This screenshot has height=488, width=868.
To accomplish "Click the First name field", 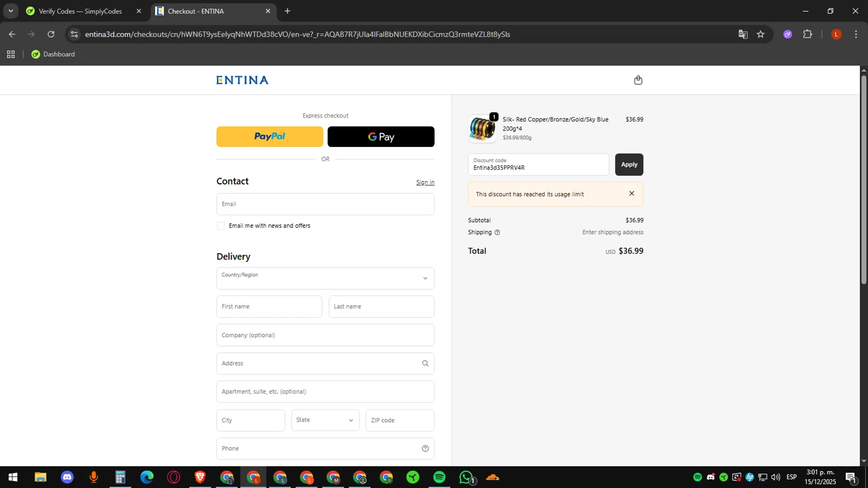I will (269, 306).
